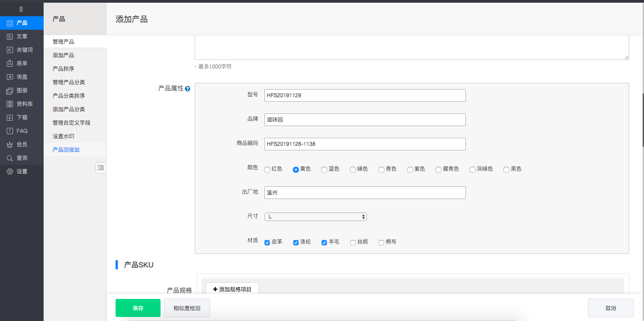
Task: Click the 产品属性 help question icon
Action: (188, 89)
